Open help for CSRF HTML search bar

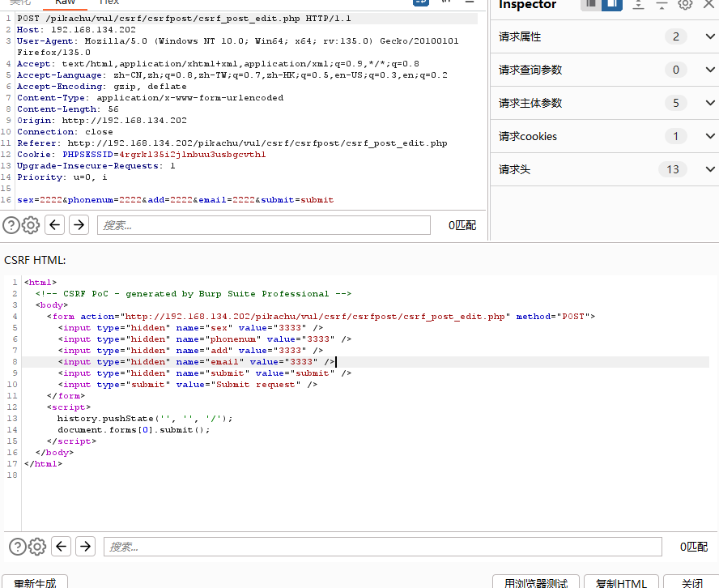coord(18,547)
